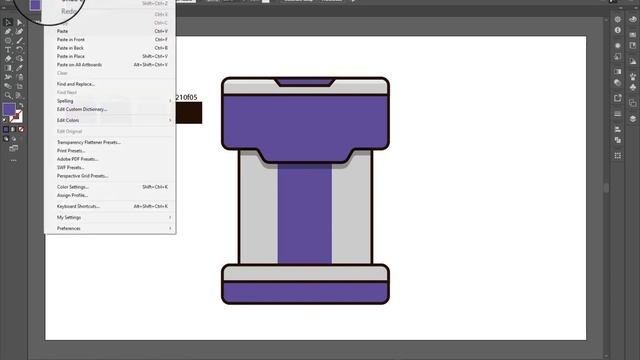Select the Eraser tool

click(8, 59)
